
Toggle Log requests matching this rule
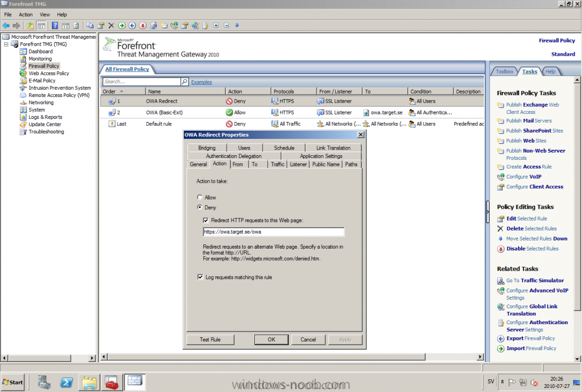click(200, 277)
